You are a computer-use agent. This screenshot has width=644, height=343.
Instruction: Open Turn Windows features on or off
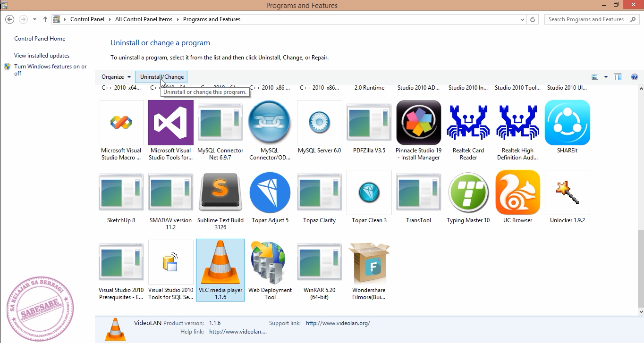50,70
